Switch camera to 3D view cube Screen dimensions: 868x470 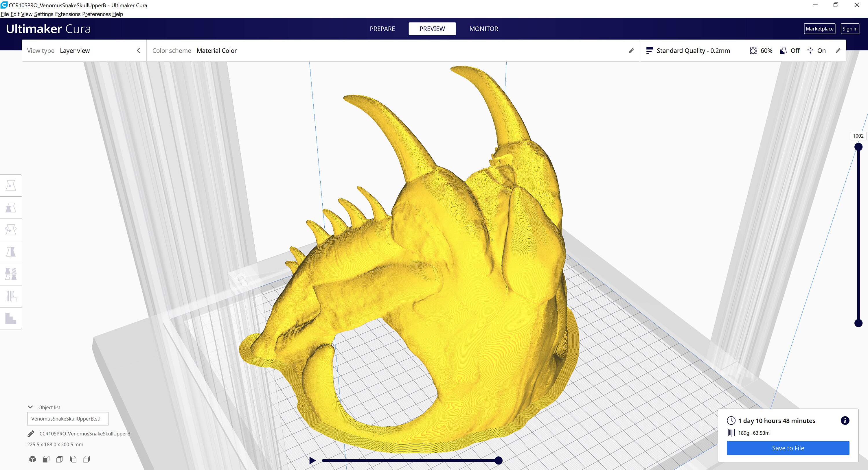32,459
